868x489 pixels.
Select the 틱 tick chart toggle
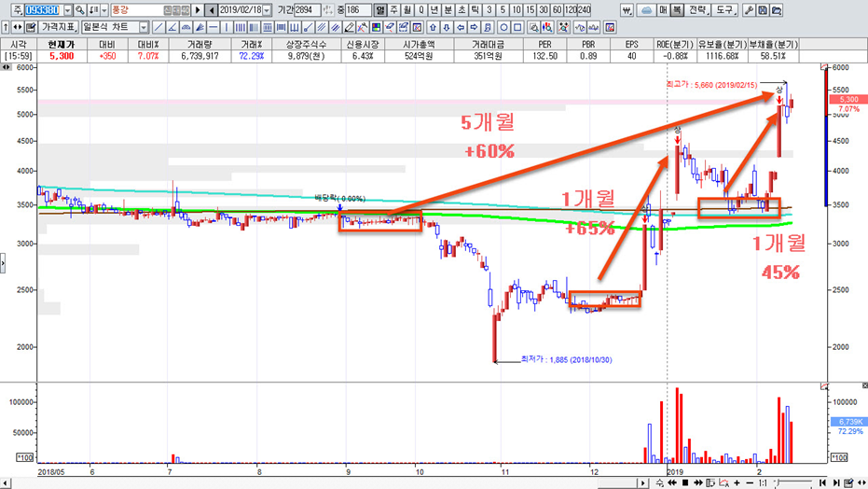(x=475, y=10)
